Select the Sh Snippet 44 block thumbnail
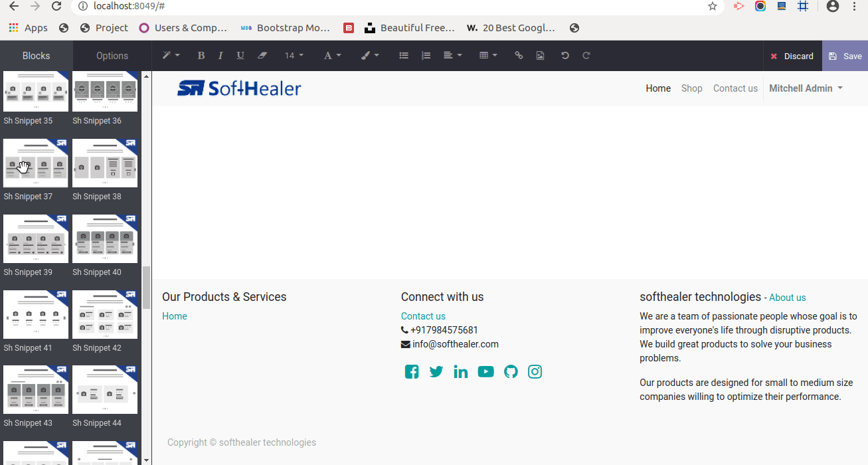Viewport: 868px width, 465px height. (x=105, y=389)
